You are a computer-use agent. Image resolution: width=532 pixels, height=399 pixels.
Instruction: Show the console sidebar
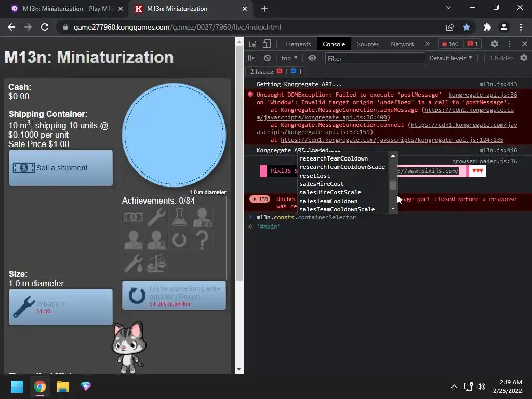[x=252, y=58]
